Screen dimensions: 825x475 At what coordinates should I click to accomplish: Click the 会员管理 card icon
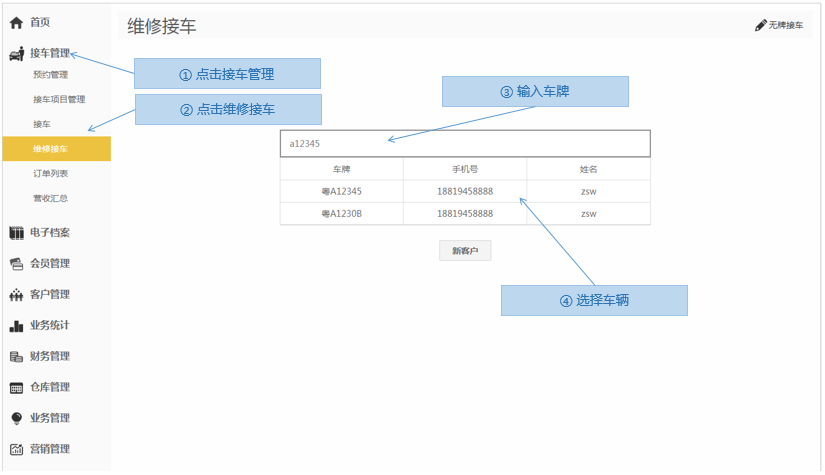(16, 264)
